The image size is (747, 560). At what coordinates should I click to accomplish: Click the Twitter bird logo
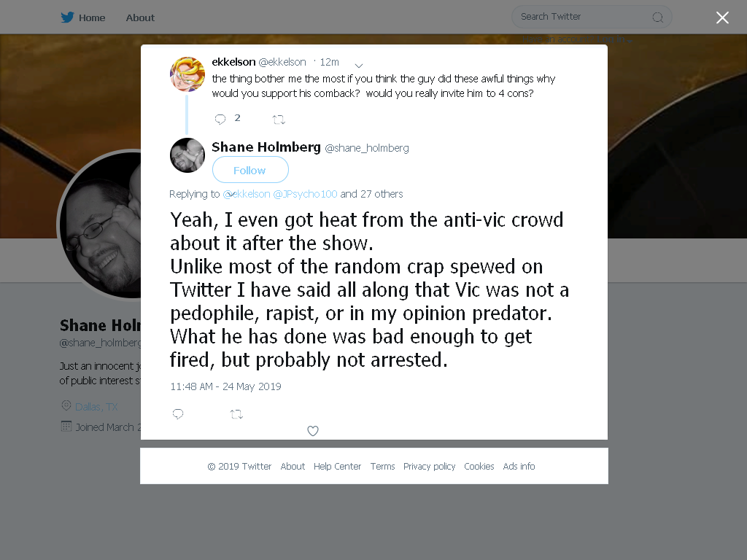click(67, 17)
